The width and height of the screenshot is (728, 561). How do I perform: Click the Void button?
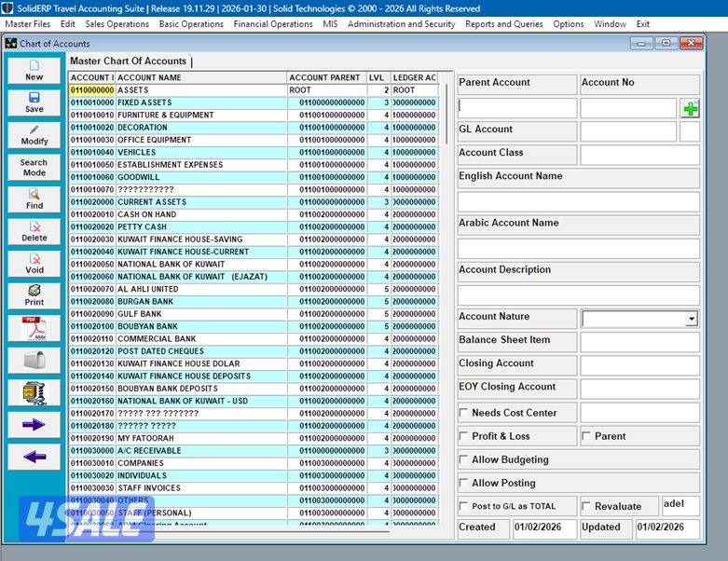click(x=34, y=264)
